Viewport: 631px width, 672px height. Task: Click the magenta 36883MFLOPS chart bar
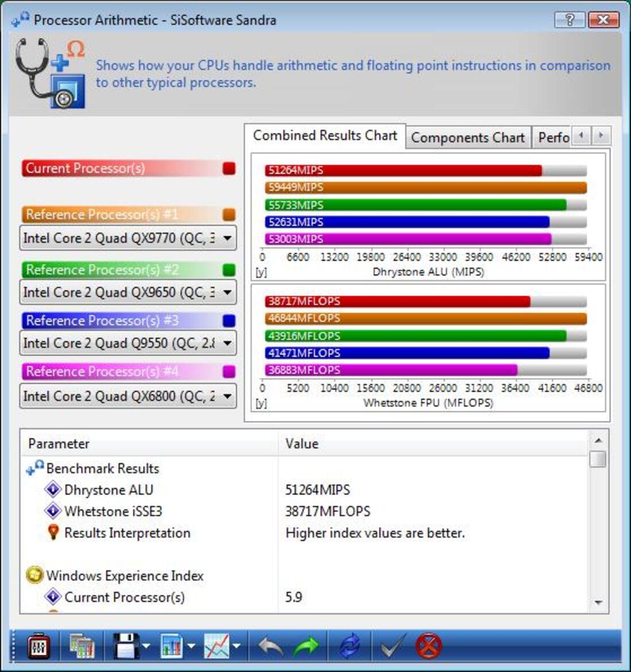pyautogui.click(x=391, y=370)
